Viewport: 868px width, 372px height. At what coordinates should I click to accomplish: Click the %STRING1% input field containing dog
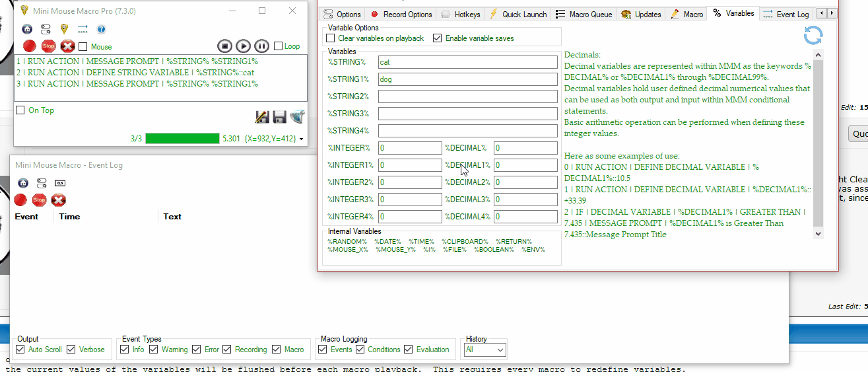coord(467,79)
